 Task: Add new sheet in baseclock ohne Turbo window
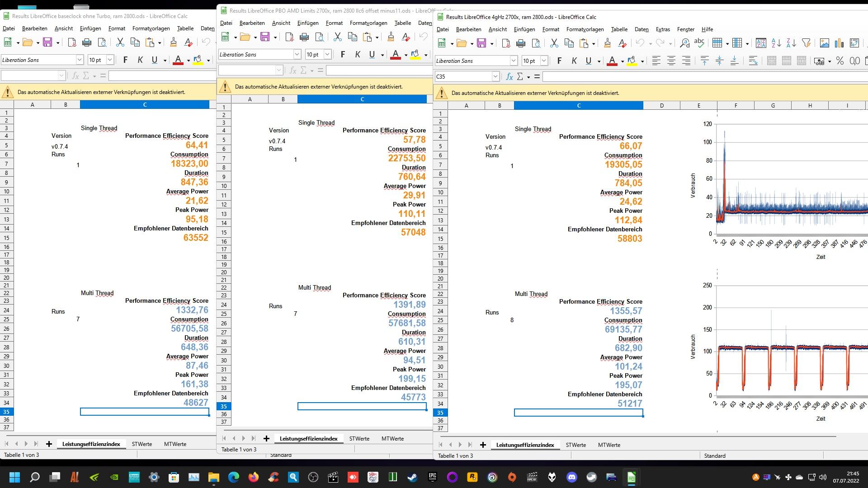click(49, 444)
